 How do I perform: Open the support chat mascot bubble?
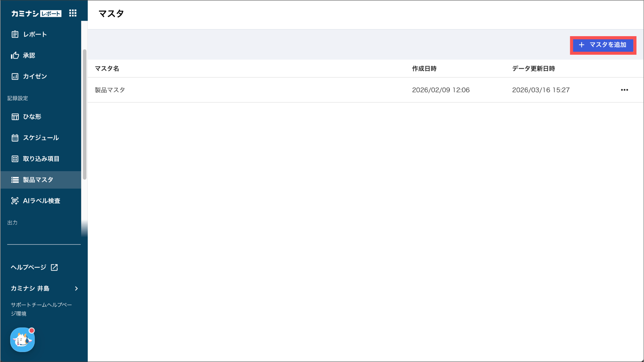coord(22,340)
